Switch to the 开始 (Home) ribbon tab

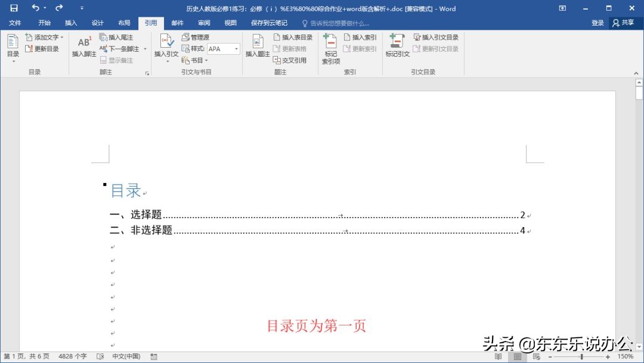(x=44, y=23)
